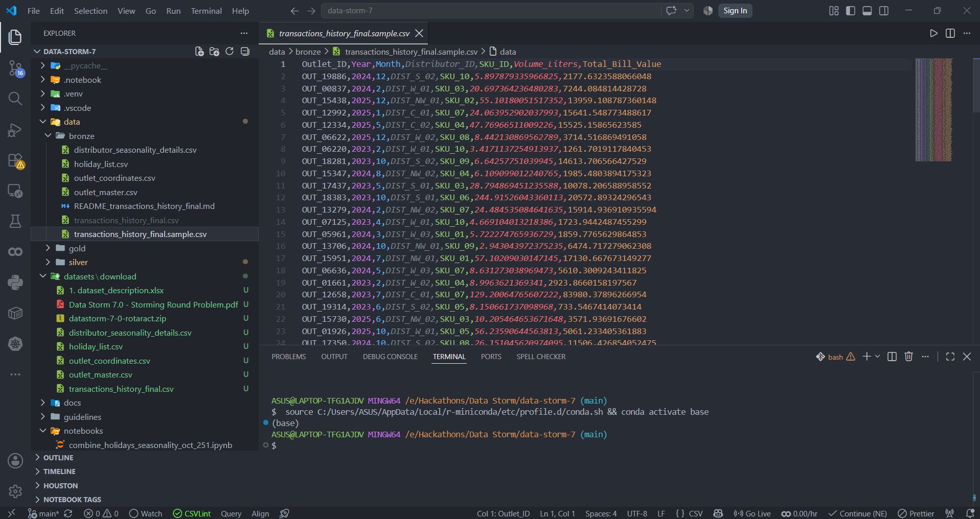Open the Selection menu
This screenshot has height=519, width=980.
[90, 11]
